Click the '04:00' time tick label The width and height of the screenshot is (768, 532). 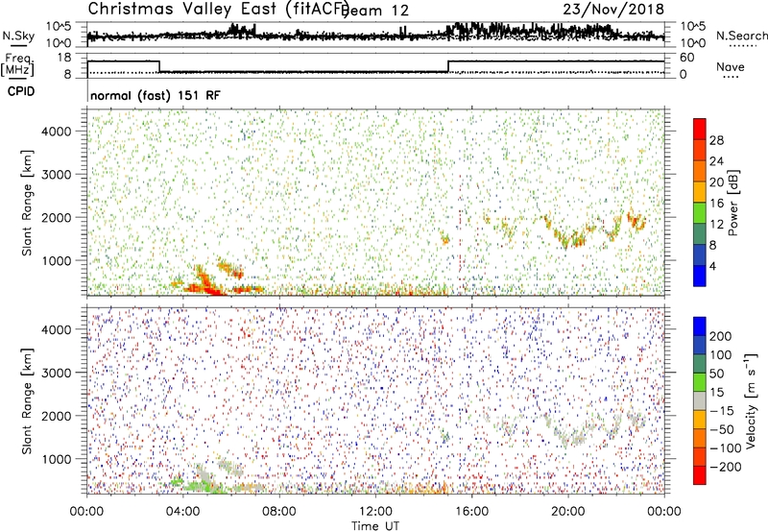182,512
